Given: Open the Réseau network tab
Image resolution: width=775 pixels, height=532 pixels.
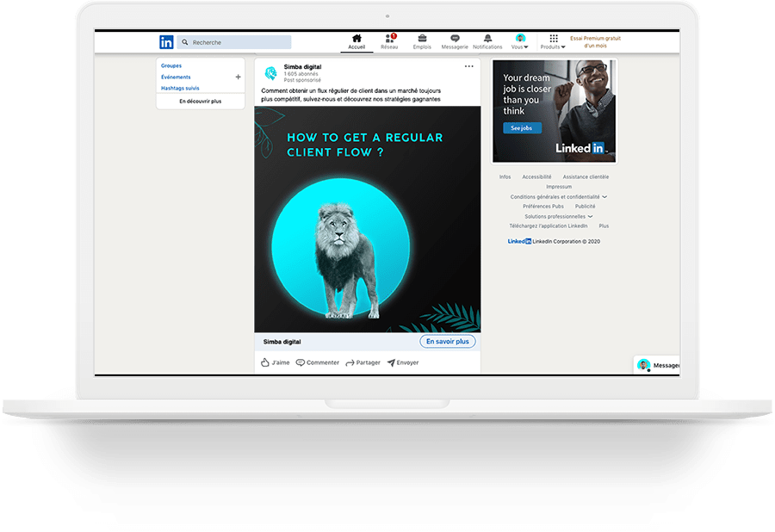Looking at the screenshot, I should tap(389, 42).
